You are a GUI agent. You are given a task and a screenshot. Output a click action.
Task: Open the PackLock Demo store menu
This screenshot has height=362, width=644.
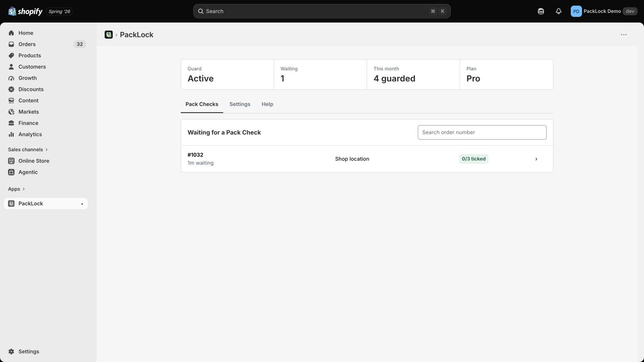(604, 11)
